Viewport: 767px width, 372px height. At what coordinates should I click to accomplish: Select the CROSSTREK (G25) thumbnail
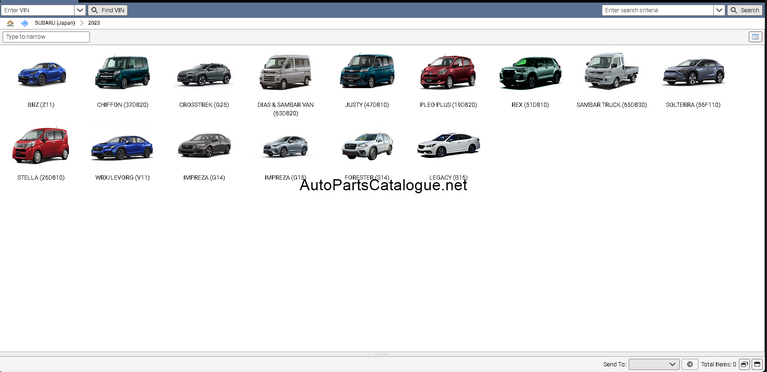pyautogui.click(x=203, y=74)
